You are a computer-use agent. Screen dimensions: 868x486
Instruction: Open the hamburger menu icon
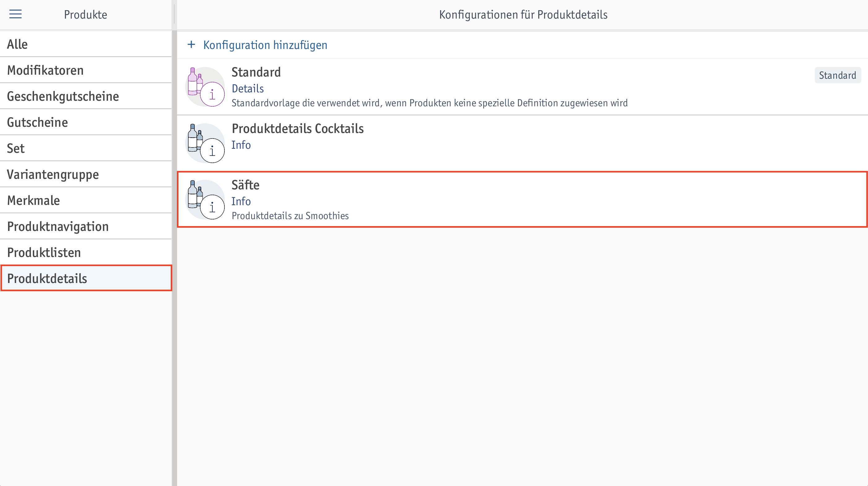15,14
